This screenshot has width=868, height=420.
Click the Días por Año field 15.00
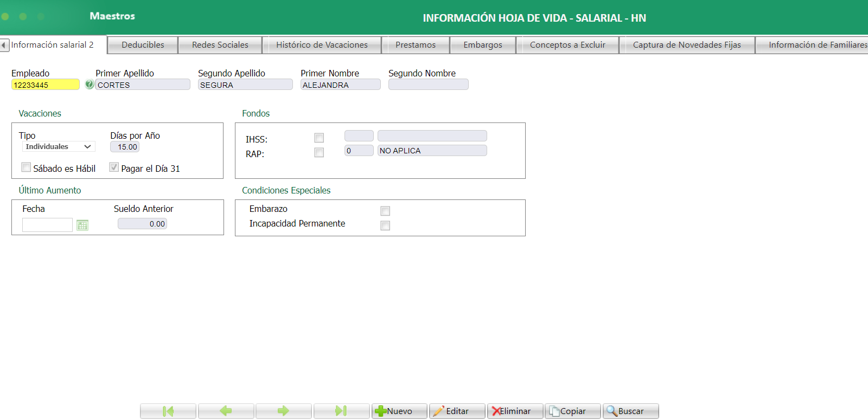click(125, 147)
